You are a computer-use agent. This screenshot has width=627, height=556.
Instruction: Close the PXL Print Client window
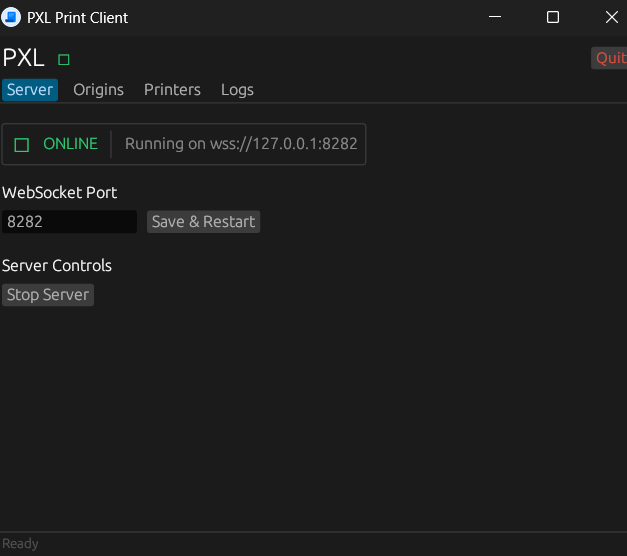pos(612,17)
